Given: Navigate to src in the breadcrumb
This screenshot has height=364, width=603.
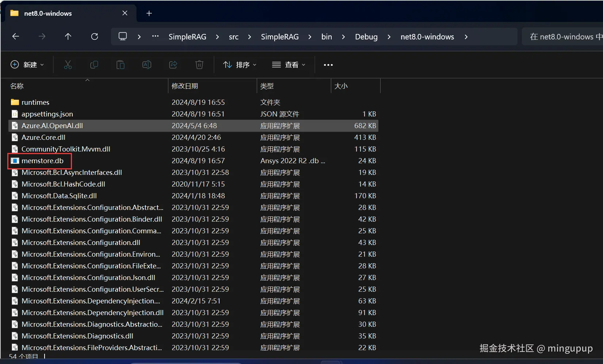Looking at the screenshot, I should point(234,37).
